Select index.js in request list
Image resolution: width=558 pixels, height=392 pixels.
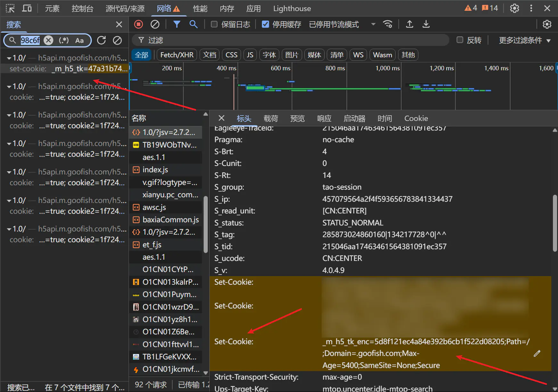coord(155,170)
